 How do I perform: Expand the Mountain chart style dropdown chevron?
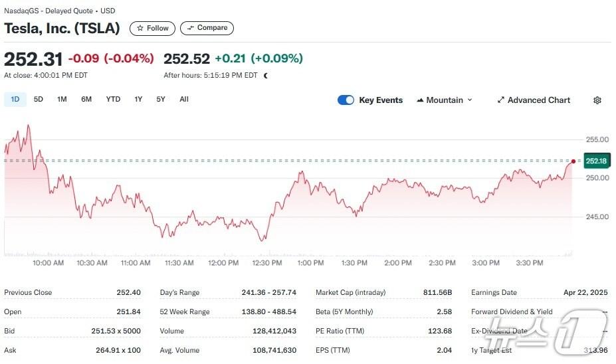[470, 100]
